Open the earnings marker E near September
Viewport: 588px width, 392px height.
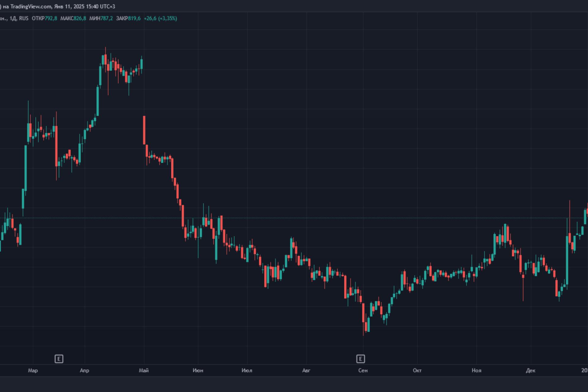coord(360,359)
